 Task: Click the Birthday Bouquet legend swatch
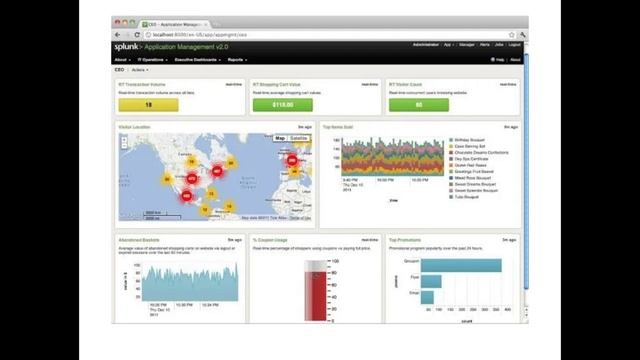[x=451, y=140]
